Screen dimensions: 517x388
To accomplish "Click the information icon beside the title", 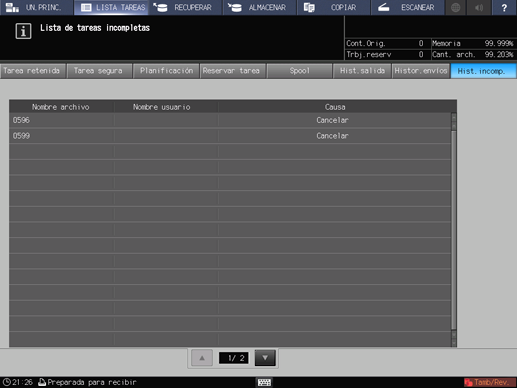I will point(23,31).
